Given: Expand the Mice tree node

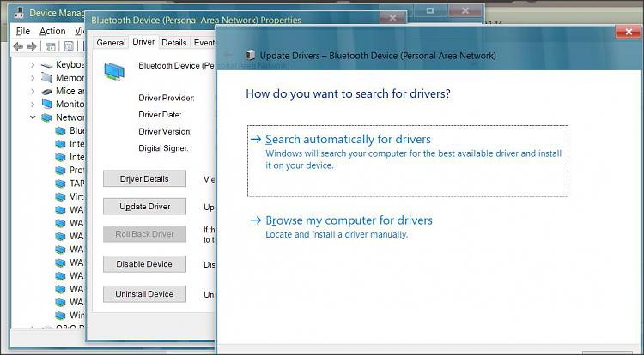Looking at the screenshot, I should [33, 91].
